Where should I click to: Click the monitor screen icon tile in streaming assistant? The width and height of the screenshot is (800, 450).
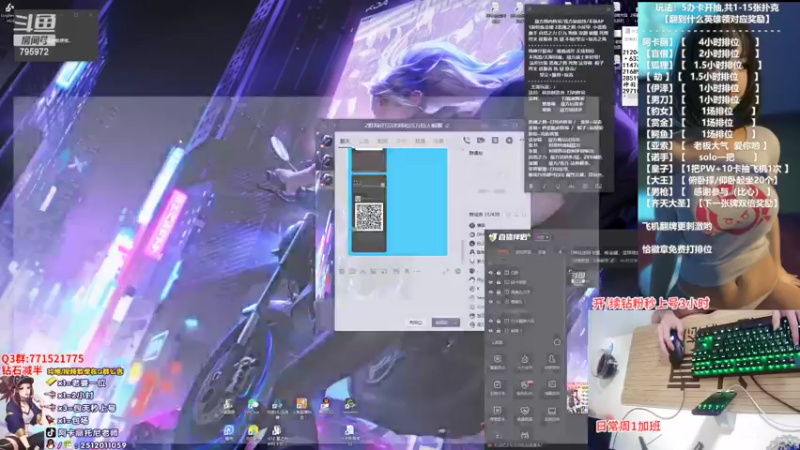point(552,413)
